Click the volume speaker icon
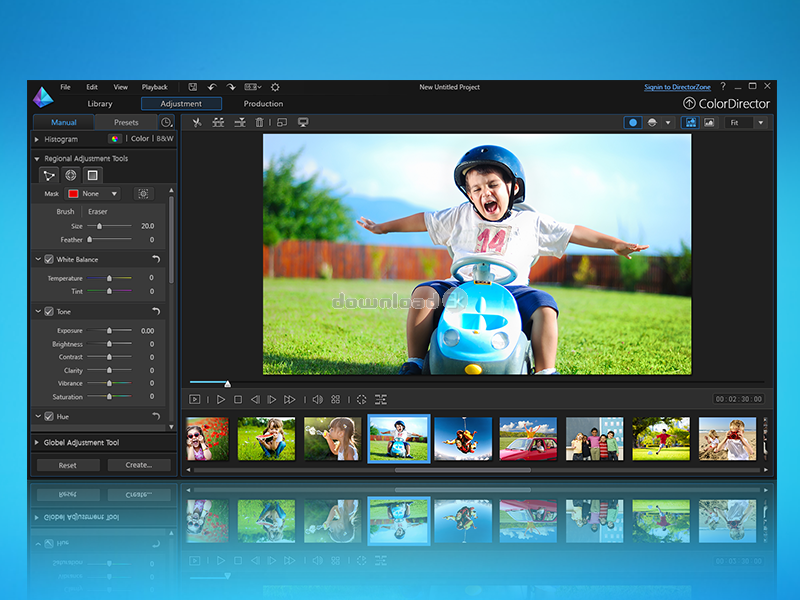The width and height of the screenshot is (800, 600). [317, 399]
